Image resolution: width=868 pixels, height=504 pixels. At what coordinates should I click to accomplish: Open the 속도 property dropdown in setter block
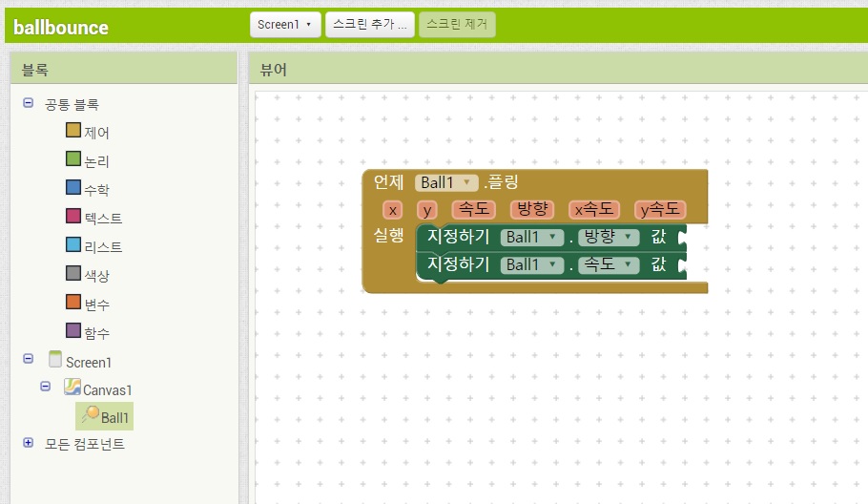[609, 264]
